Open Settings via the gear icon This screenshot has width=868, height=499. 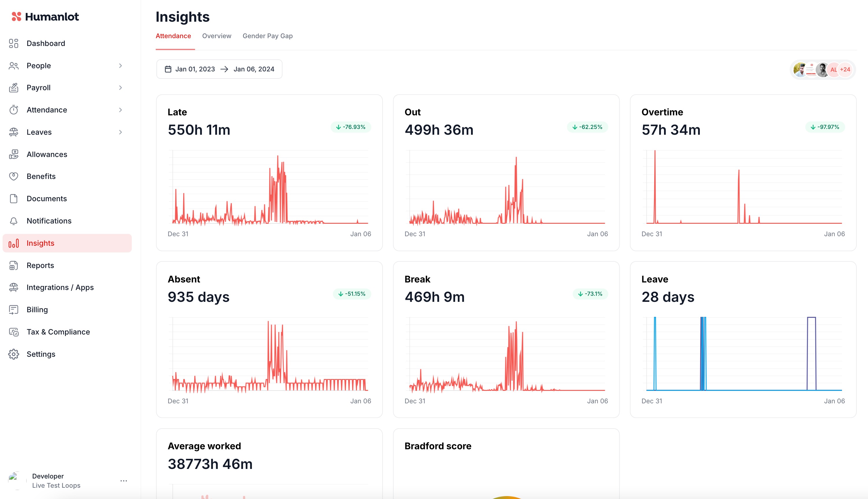point(13,354)
